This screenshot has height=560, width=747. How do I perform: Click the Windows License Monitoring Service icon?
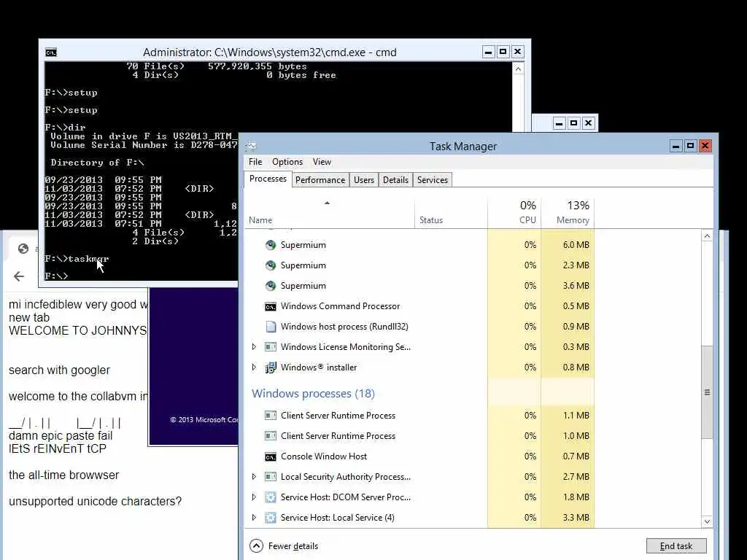pyautogui.click(x=271, y=346)
